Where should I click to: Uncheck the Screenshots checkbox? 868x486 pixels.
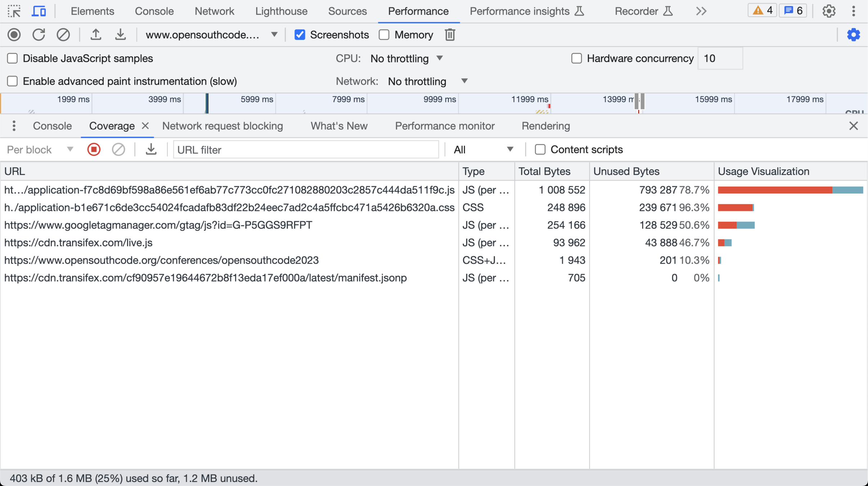(300, 35)
